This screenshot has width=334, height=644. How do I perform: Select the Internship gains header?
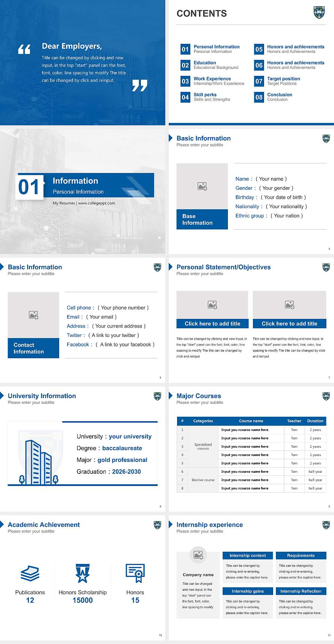pyautogui.click(x=248, y=591)
